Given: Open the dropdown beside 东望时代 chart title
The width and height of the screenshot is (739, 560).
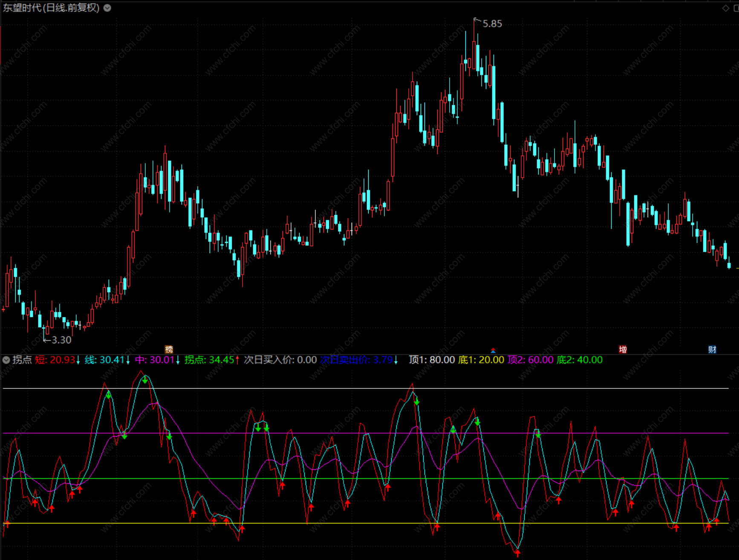Looking at the screenshot, I should pyautogui.click(x=107, y=8).
